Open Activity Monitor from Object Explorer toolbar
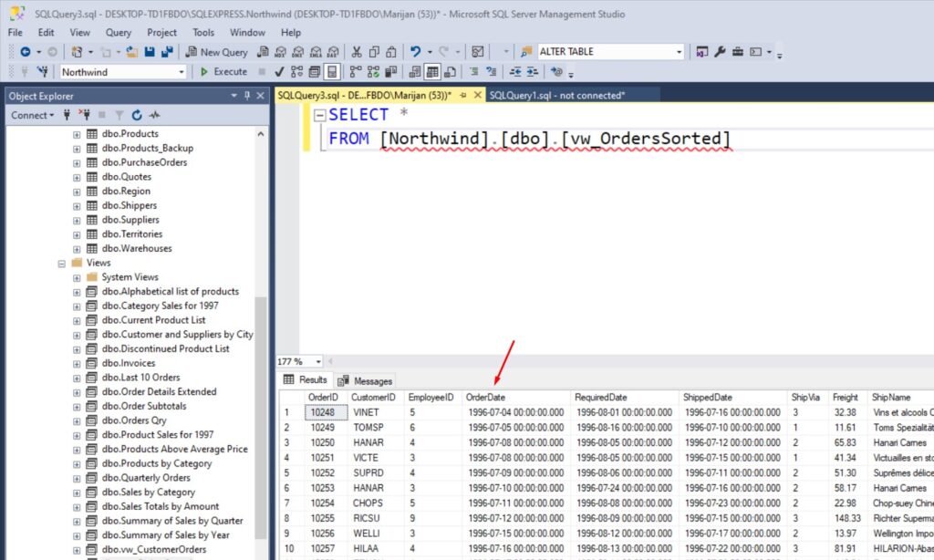The width and height of the screenshot is (934, 560). click(x=154, y=115)
